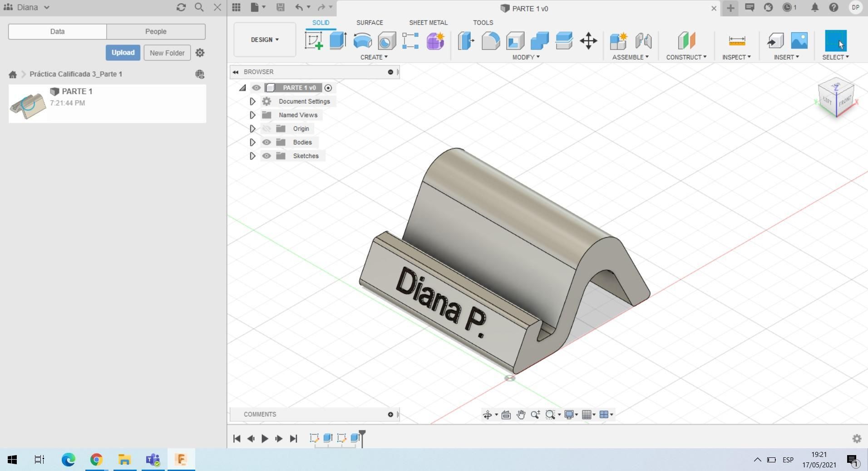868x471 pixels.
Task: Toggle visibility of the Bodies folder
Action: pyautogui.click(x=266, y=142)
